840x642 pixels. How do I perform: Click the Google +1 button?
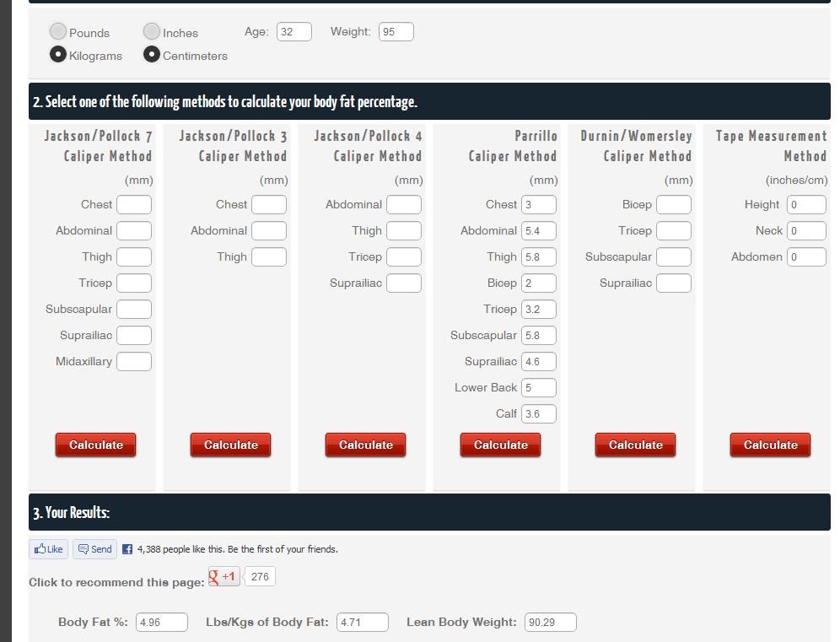pos(224,577)
